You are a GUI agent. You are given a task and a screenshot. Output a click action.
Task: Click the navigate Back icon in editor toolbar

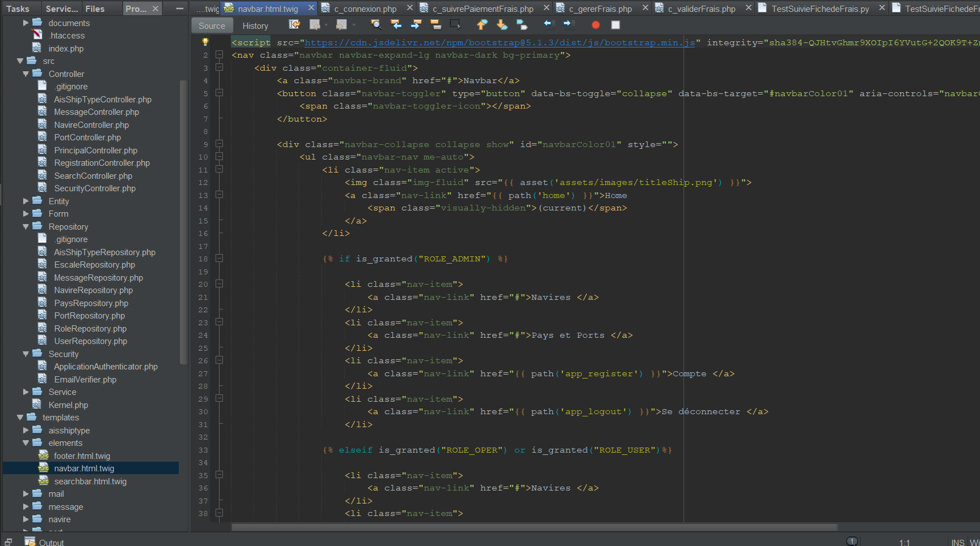[x=315, y=25]
